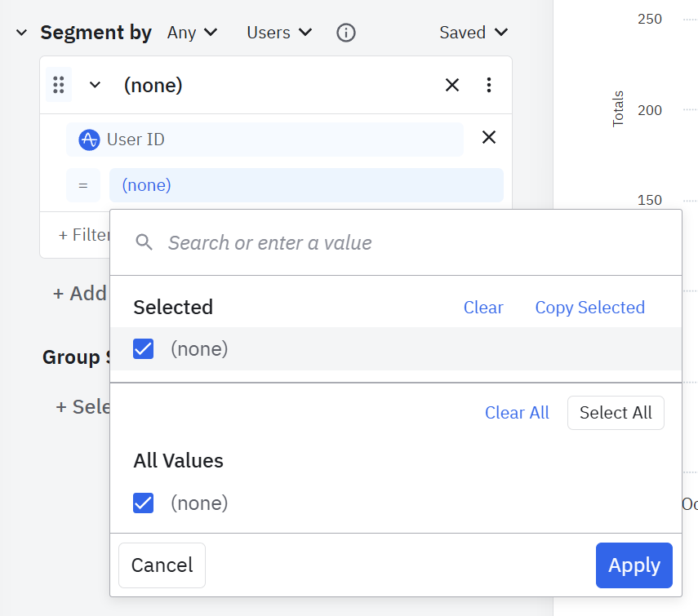Click the search magnifier icon
698x616 pixels.
coord(144,242)
